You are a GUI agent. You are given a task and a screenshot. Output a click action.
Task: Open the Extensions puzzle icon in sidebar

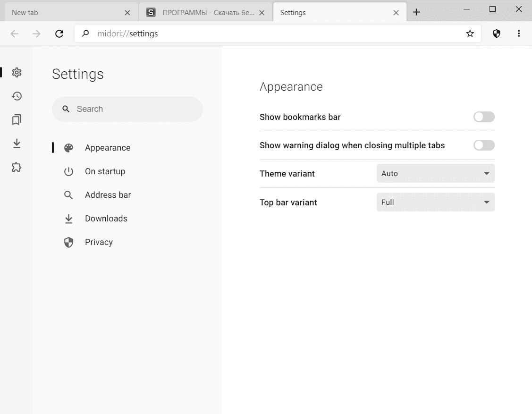coord(17,167)
